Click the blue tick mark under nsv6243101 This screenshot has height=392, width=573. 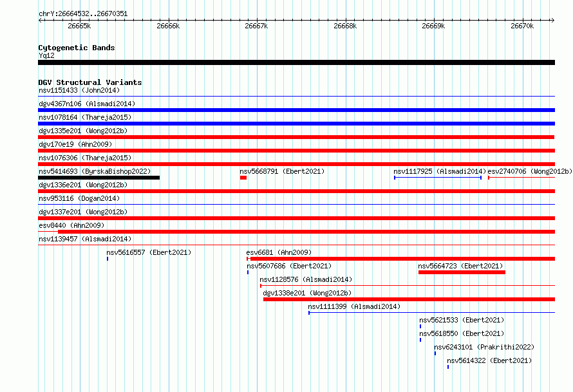tap(435, 353)
